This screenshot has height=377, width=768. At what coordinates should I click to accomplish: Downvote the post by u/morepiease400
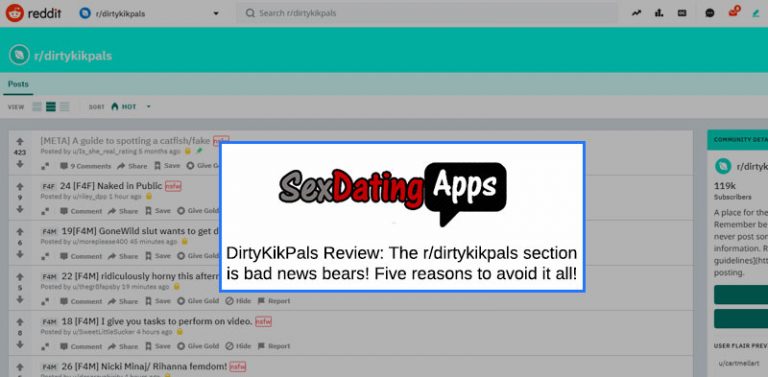point(20,254)
